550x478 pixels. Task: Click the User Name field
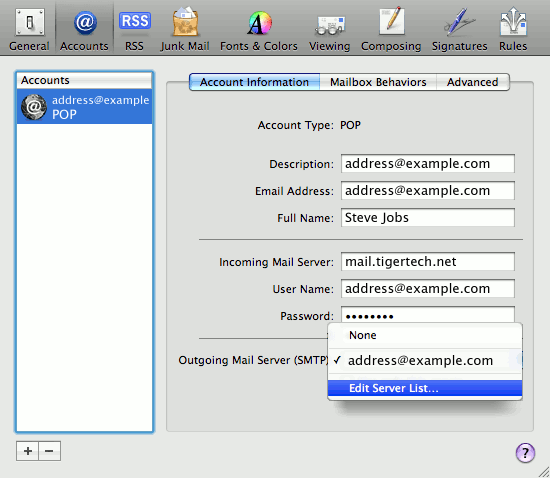pos(428,288)
